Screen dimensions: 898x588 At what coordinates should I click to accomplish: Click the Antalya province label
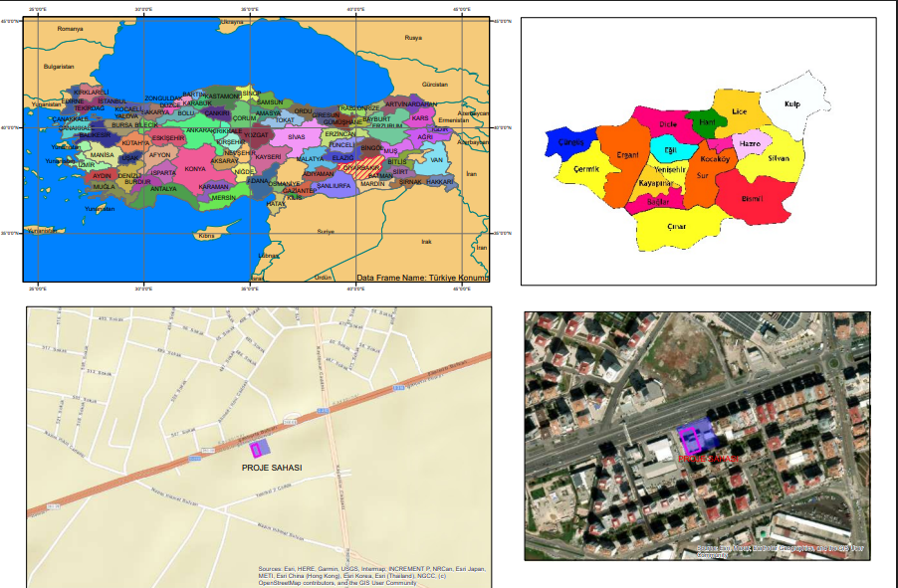click(x=163, y=188)
